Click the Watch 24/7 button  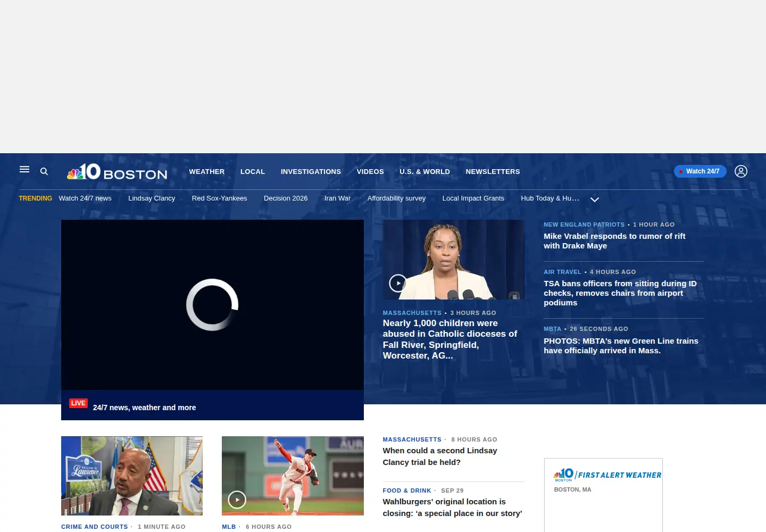(700, 171)
